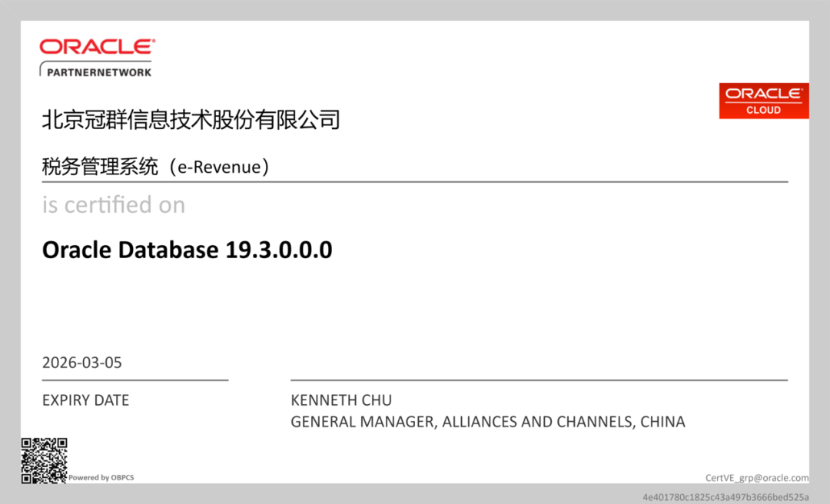The image size is (830, 504).
Task: Click the General Manager, Alliances and Channels title
Action: (x=488, y=422)
